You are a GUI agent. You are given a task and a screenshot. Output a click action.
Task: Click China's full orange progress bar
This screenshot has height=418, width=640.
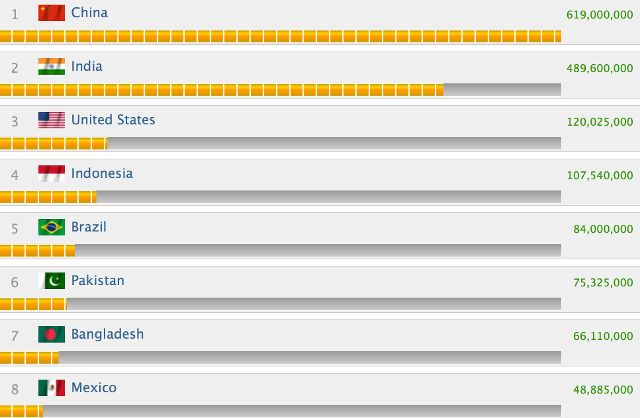(x=280, y=36)
